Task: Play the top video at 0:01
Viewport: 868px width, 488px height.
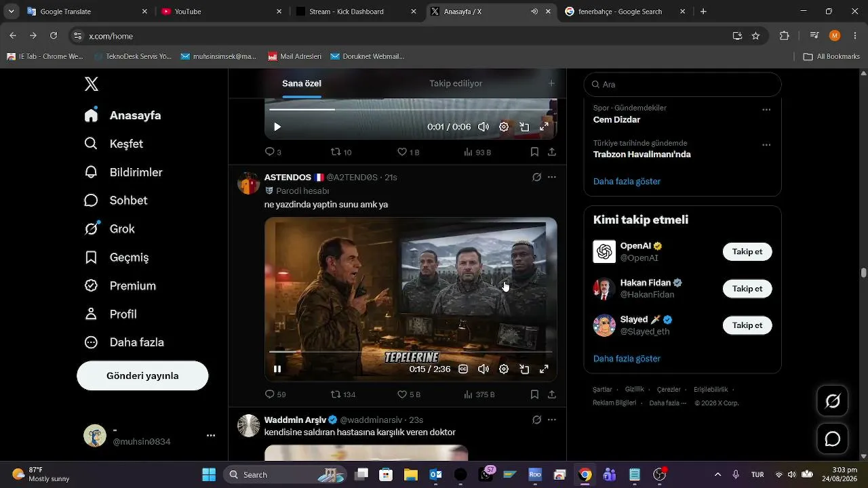Action: tap(277, 127)
